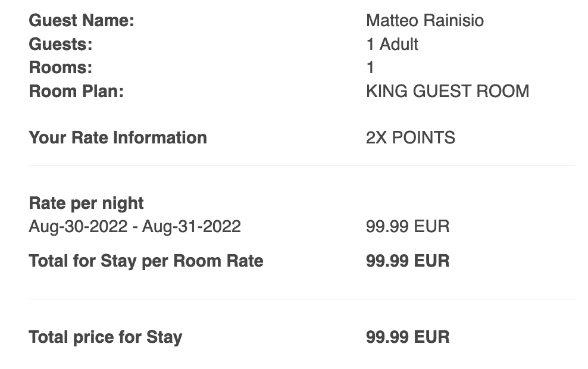Click the Guest Name label
This screenshot has width=588, height=369.
point(82,20)
